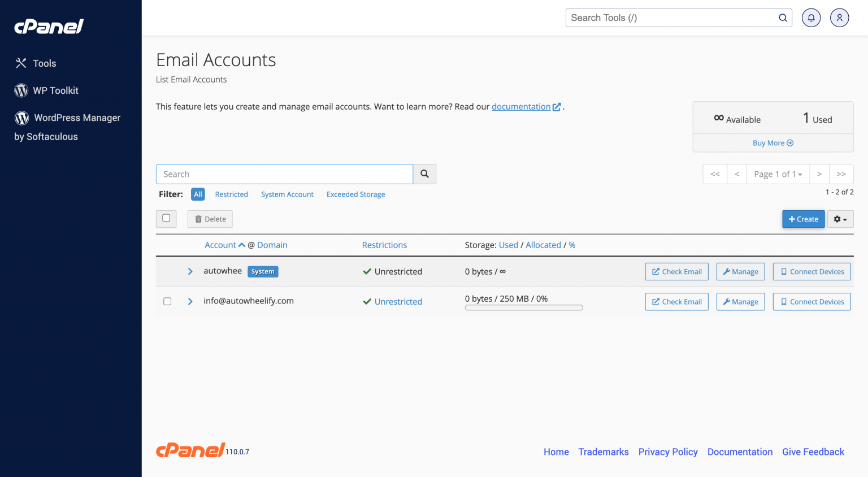Select the Exceeded Storage filter
Screen dimensions: 868x477
tap(355, 194)
